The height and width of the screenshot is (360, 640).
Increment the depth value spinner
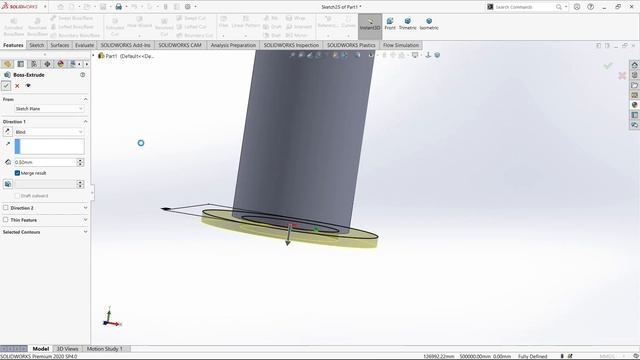tap(80, 160)
